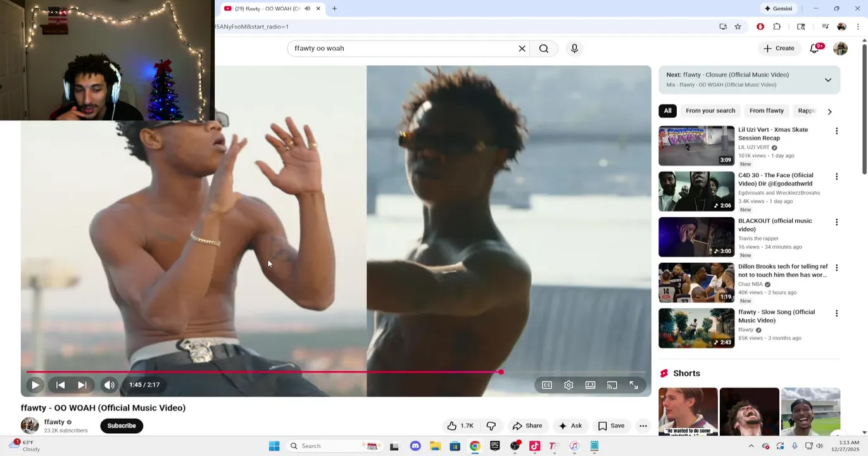This screenshot has height=456, width=868.
Task: Open Chrome extensions puzzle menu
Action: tap(777, 27)
